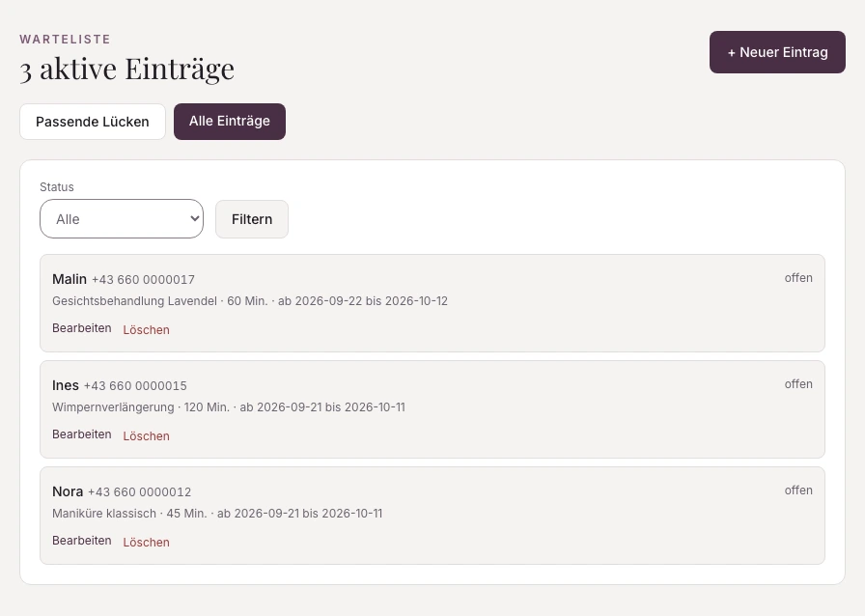The width and height of the screenshot is (865, 616).
Task: Switch to the Passende Lücken tab
Action: (93, 122)
